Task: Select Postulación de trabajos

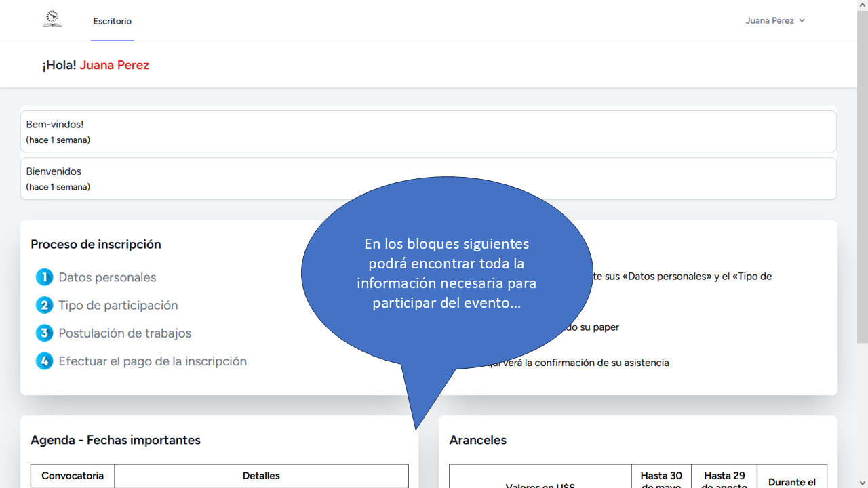Action: coord(125,333)
